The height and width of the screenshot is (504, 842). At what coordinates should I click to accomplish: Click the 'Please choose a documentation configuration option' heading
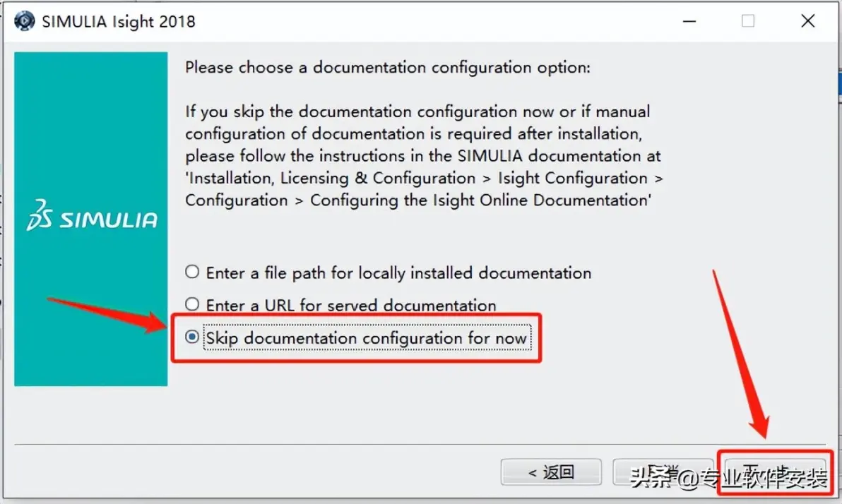pos(388,68)
